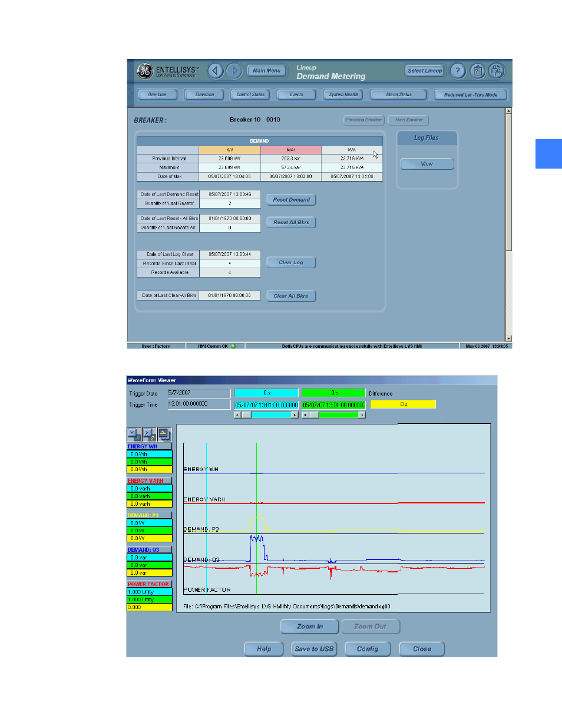The width and height of the screenshot is (562, 728).
Task: Click the green cursor slider thumb
Action: coord(314,415)
